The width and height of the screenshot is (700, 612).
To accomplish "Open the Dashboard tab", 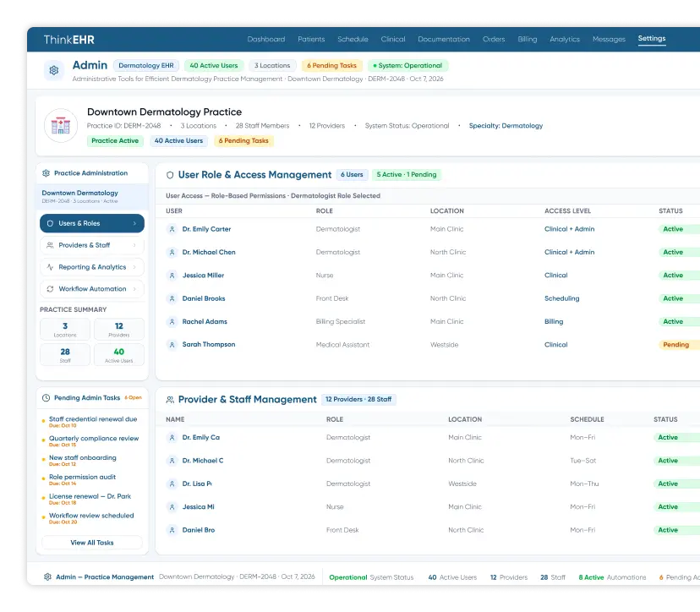I will click(266, 39).
